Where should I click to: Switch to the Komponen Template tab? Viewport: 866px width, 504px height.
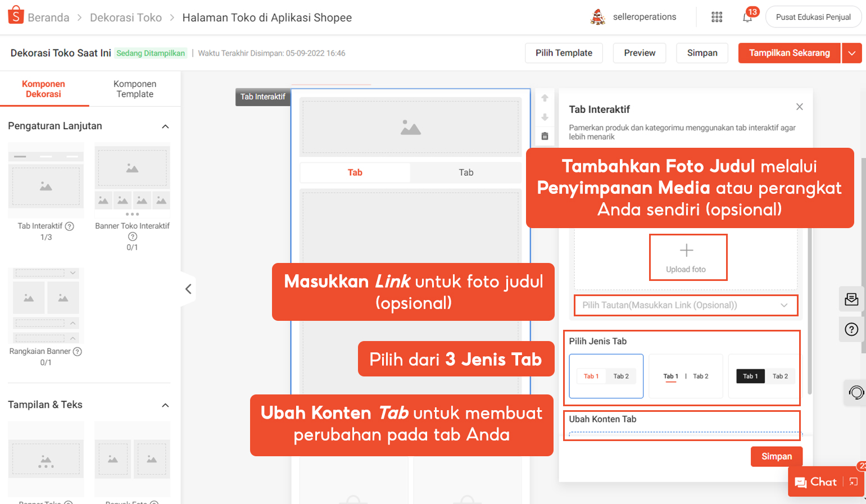click(135, 89)
